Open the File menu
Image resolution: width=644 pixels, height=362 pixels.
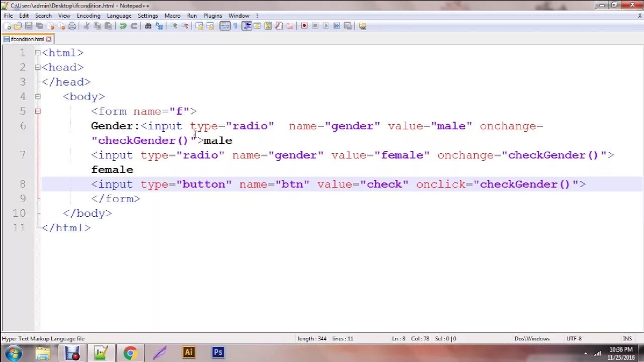(x=9, y=16)
